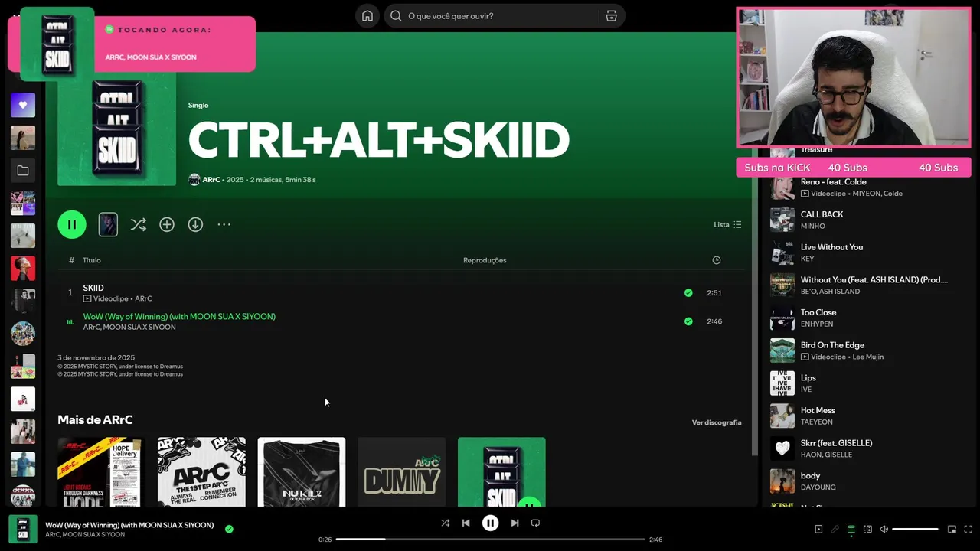Open Connect to a device icon
This screenshot has height=551, width=980.
click(867, 530)
